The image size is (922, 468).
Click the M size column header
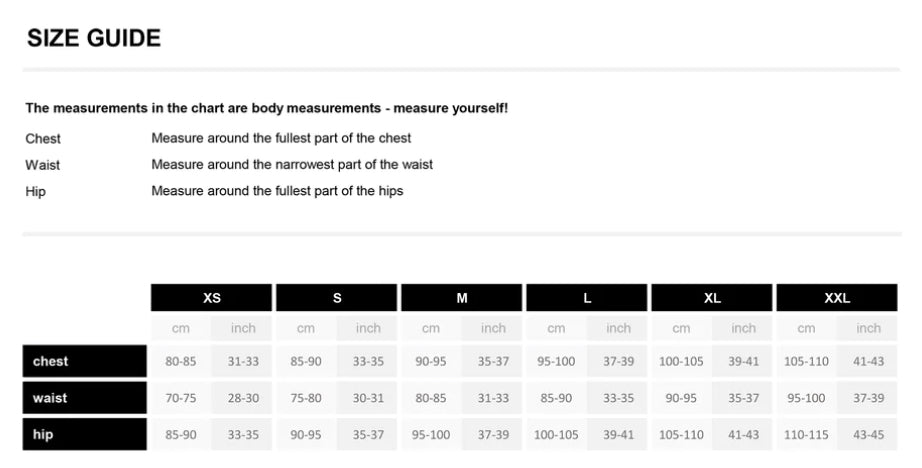(x=462, y=298)
